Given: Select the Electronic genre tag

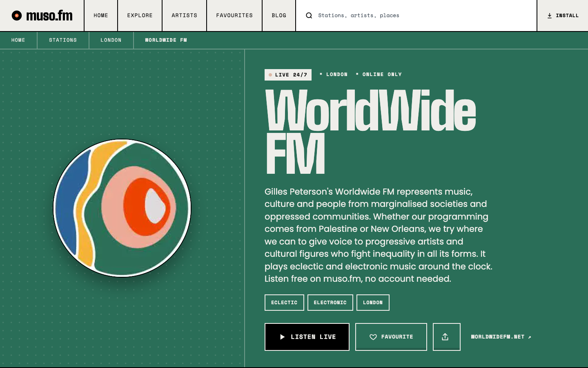Looking at the screenshot, I should click(330, 303).
